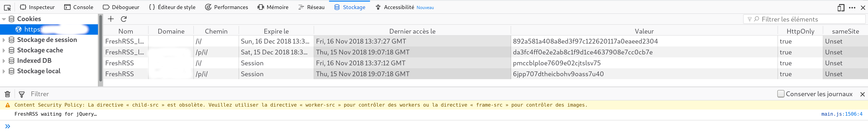Open the main.js:1506:4 source link
The height and width of the screenshot is (132, 868).
pos(842,114)
